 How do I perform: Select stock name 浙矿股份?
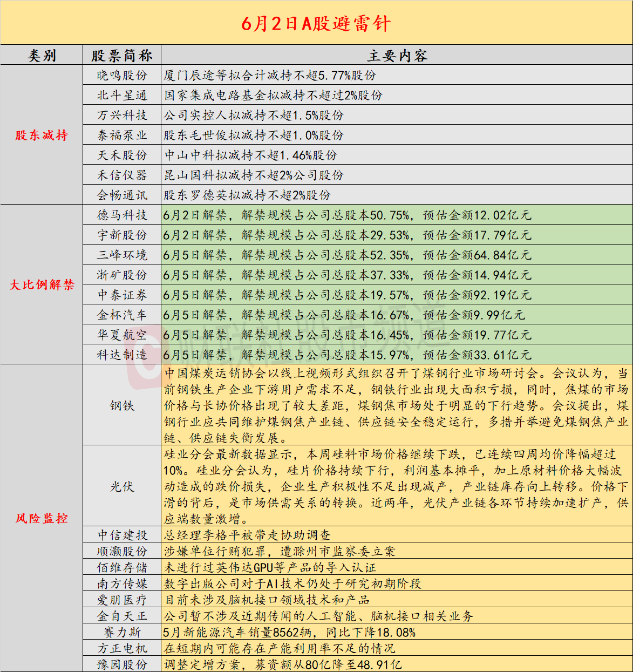(122, 275)
